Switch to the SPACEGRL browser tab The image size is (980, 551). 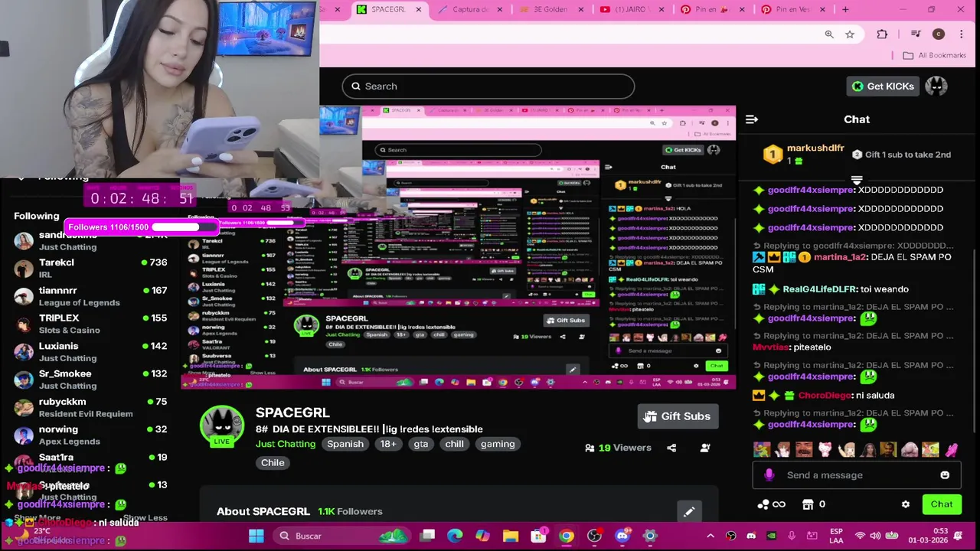click(389, 9)
